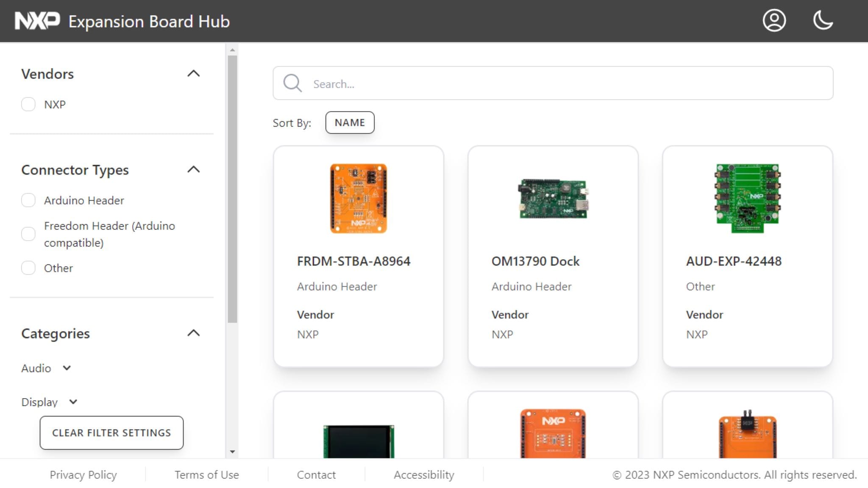The width and height of the screenshot is (868, 488).
Task: Open the OM13790 Dock board image
Action: [x=553, y=198]
